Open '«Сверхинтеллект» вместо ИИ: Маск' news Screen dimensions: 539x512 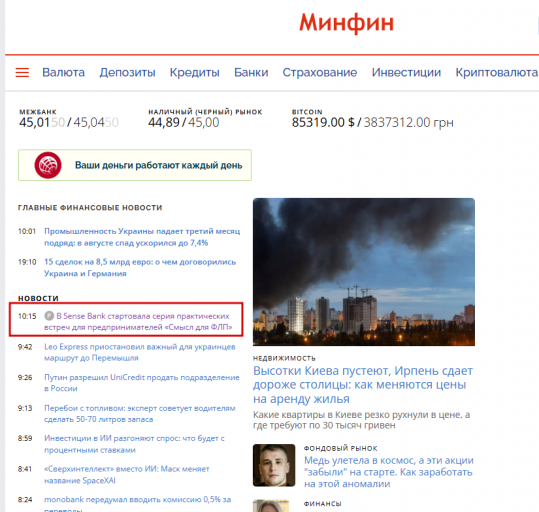pyautogui.click(x=126, y=475)
